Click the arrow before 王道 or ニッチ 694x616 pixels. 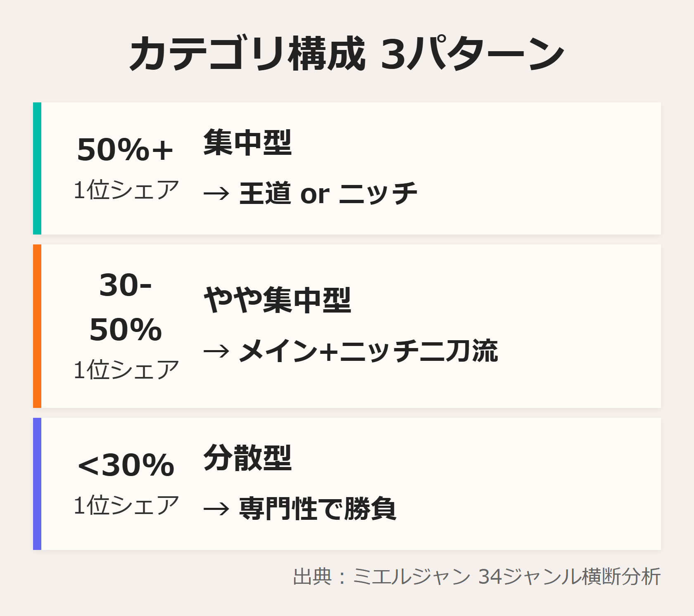click(x=216, y=193)
